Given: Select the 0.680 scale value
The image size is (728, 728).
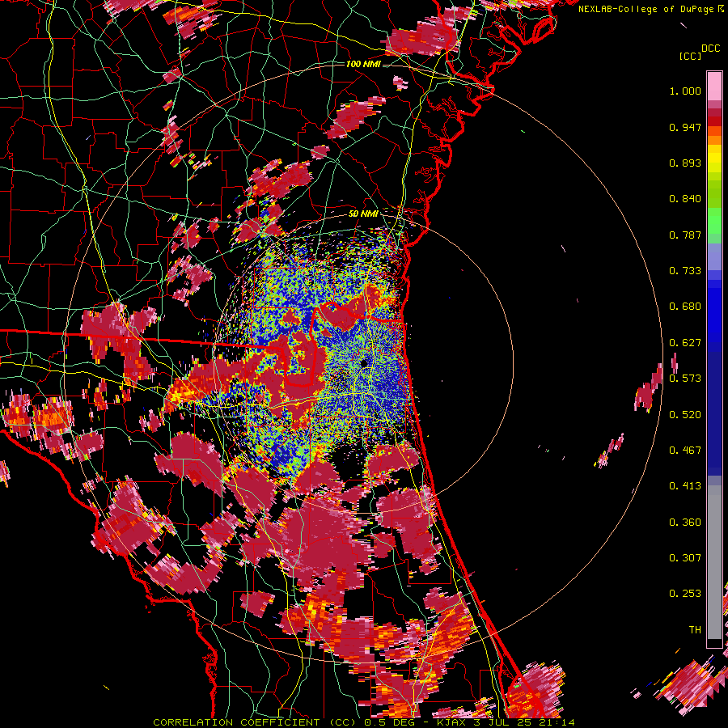Looking at the screenshot, I should (x=685, y=307).
